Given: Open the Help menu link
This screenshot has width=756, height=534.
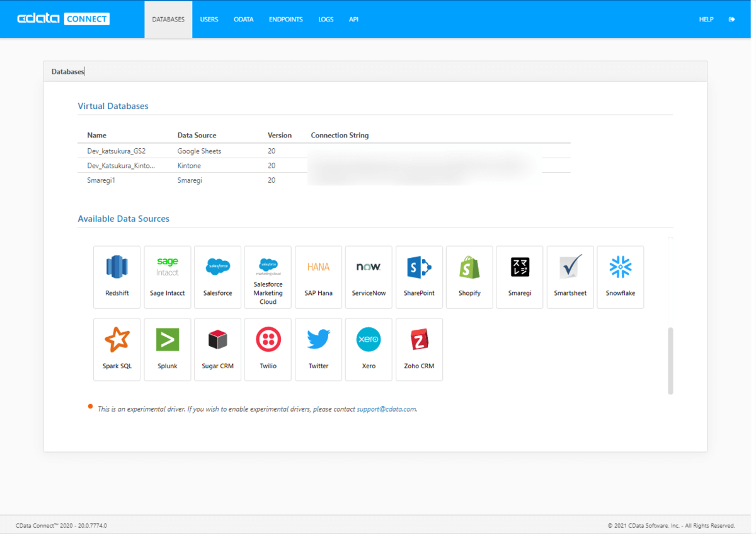Looking at the screenshot, I should pyautogui.click(x=706, y=20).
